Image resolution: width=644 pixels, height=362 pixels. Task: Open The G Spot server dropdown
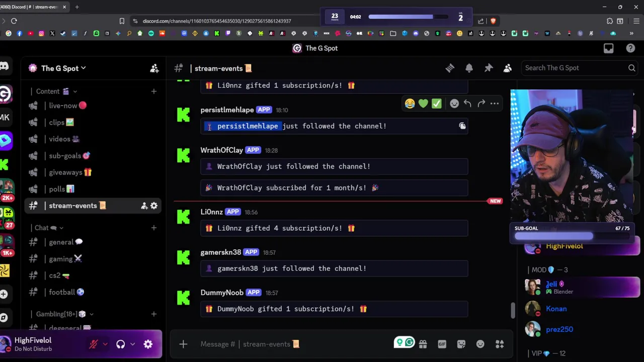pos(63,68)
